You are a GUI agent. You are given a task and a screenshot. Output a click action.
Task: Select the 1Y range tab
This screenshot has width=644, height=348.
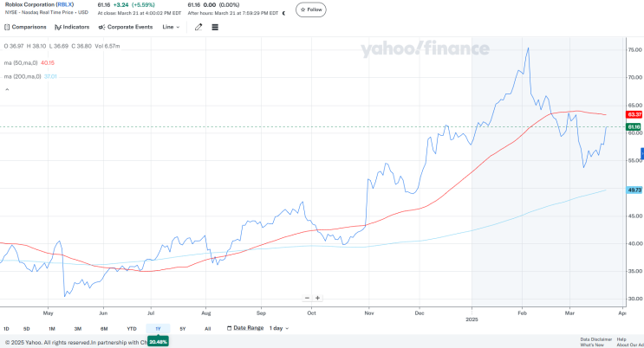158,329
